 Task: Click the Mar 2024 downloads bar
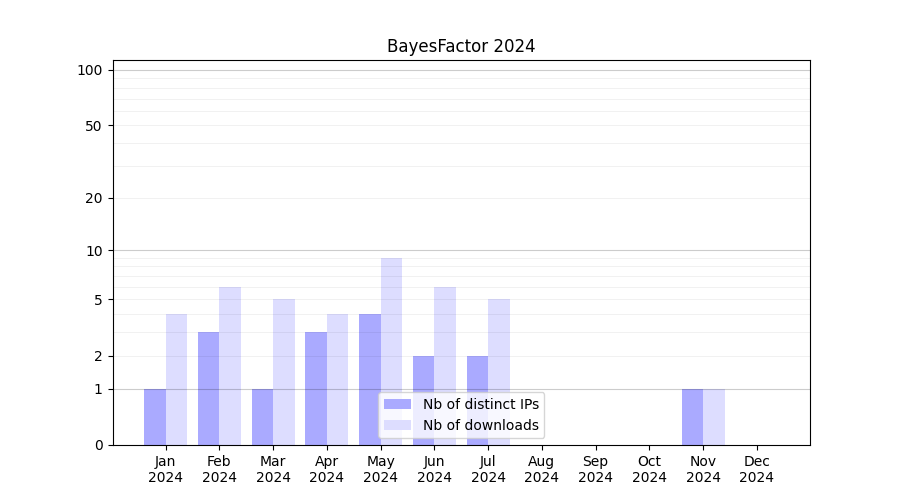point(284,372)
